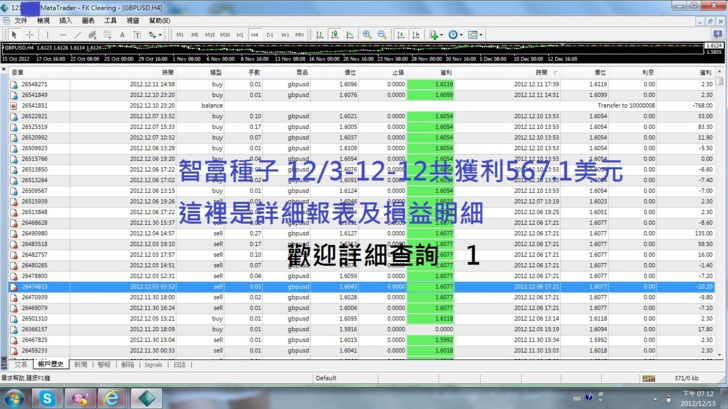Select the cursor arrow tool
Image resolution: width=728 pixels, height=409 pixels.
[13, 35]
